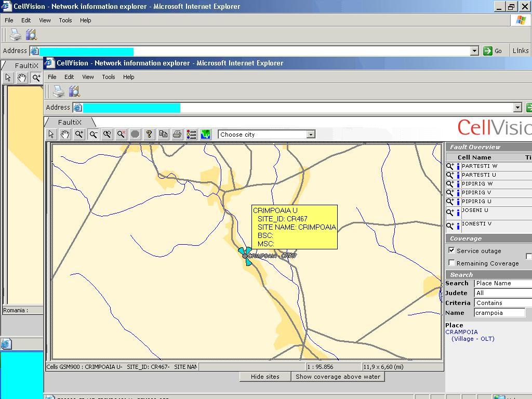Open the legend list icon
Image resolution: width=532 pixels, height=399 pixels.
(x=191, y=135)
